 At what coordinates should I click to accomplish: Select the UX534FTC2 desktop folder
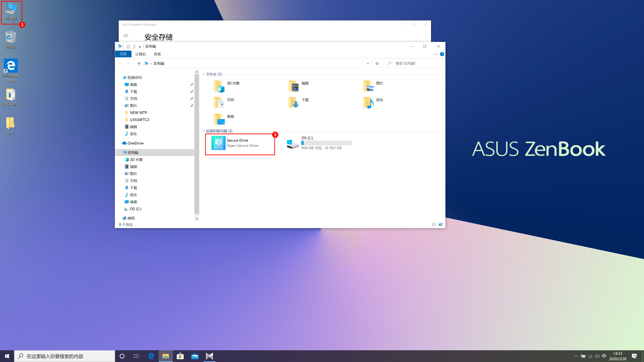click(11, 97)
